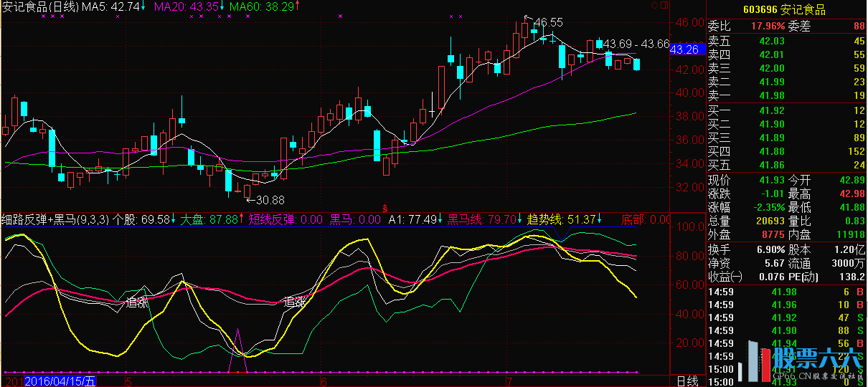The image size is (868, 387).
Task: Click the red S marker below the candlesticks
Action: (385, 206)
